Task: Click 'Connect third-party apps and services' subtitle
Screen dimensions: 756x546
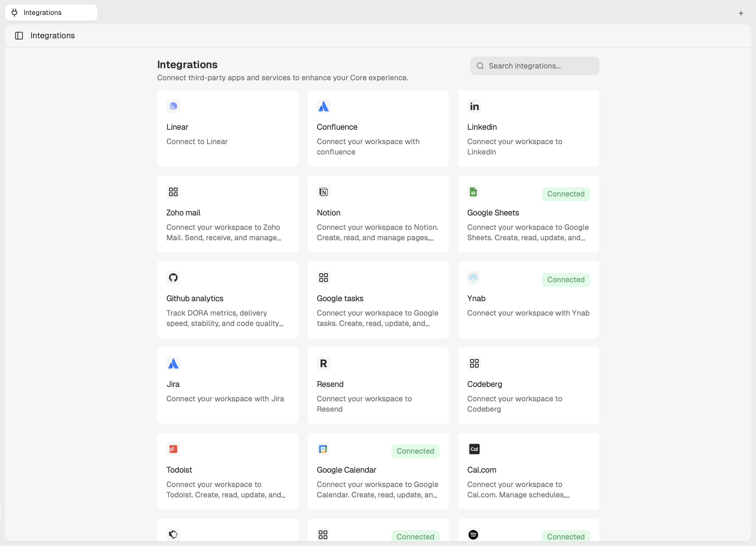Action: coord(283,78)
